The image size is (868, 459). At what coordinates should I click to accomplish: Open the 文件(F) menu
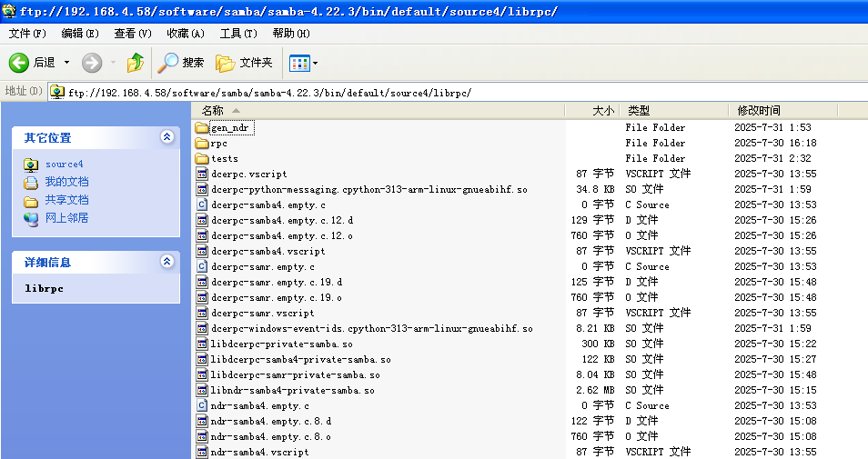pyautogui.click(x=27, y=34)
